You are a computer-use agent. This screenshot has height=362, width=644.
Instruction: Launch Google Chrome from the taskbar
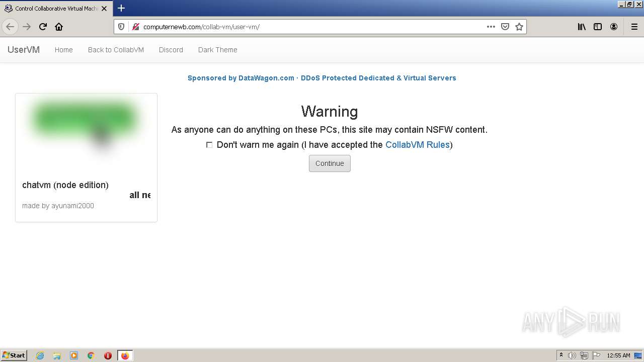(x=91, y=355)
